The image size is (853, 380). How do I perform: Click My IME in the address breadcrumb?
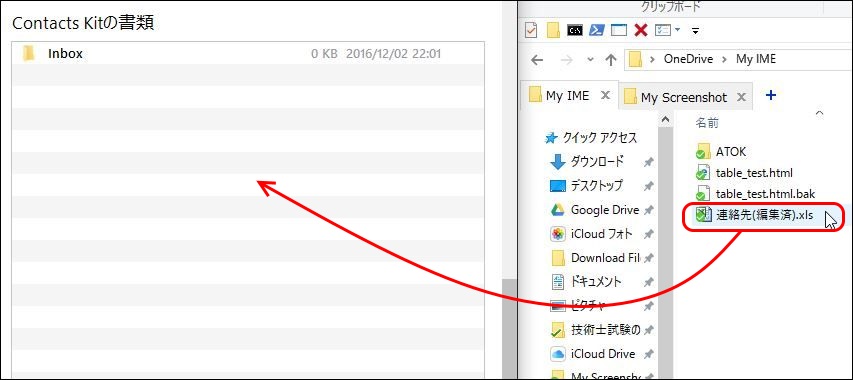click(x=756, y=59)
